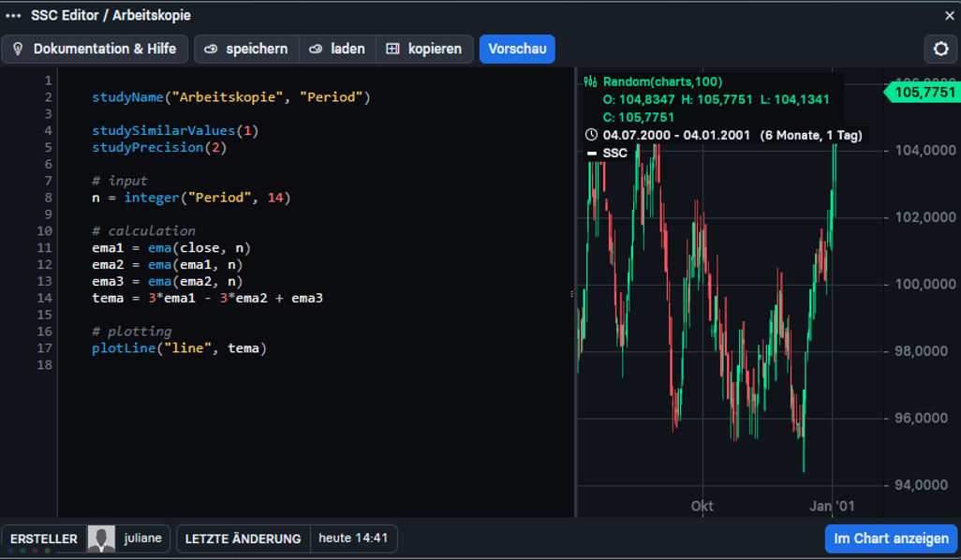Click the clock icon next to date range

coord(591,135)
